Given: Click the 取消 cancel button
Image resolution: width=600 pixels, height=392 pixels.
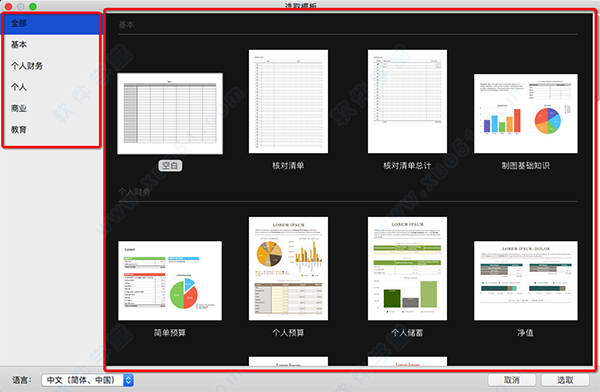Looking at the screenshot, I should 512,380.
